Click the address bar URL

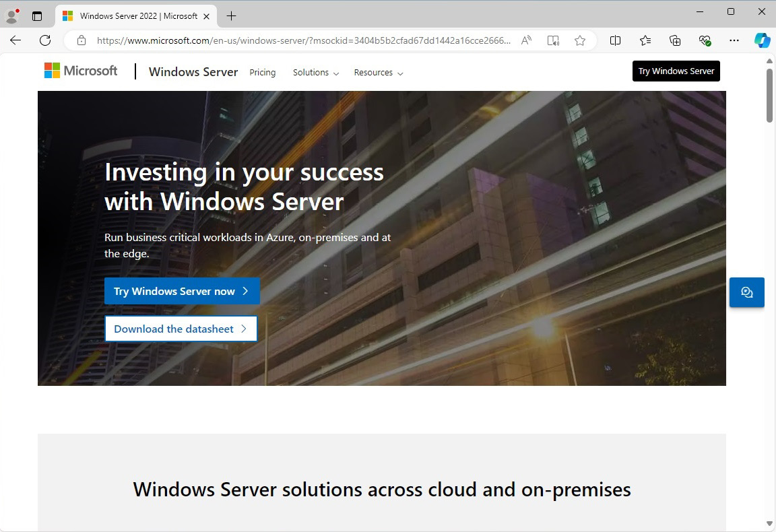coord(303,40)
